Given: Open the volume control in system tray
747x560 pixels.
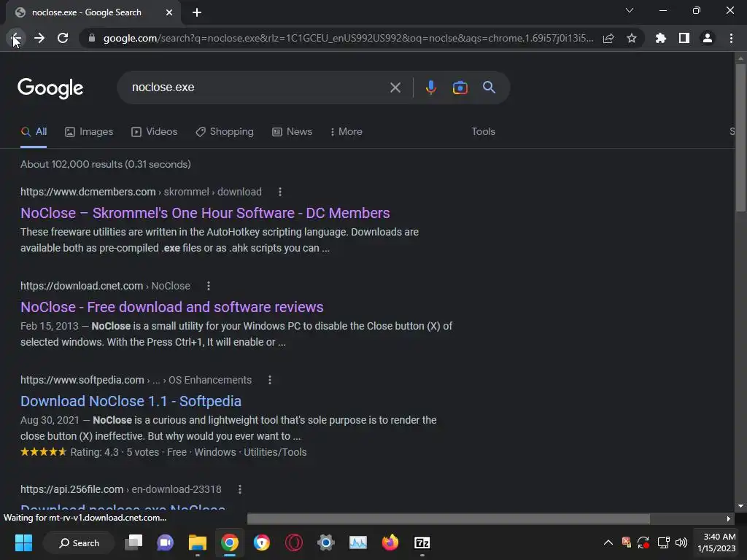Looking at the screenshot, I should coord(681,542).
